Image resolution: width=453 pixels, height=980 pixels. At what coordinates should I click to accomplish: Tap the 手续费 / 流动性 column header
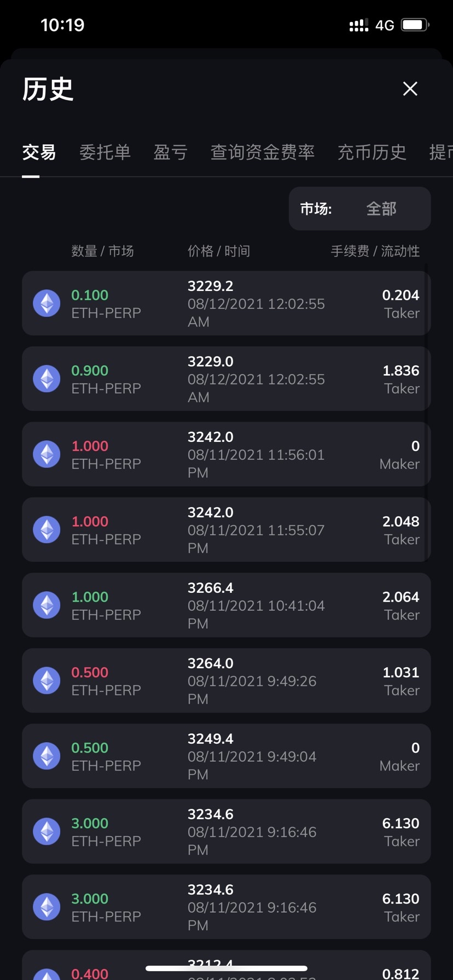point(375,251)
